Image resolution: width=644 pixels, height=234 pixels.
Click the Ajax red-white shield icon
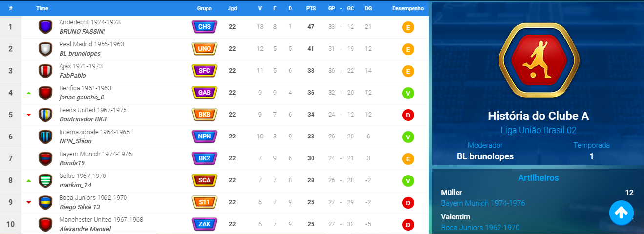pos(45,71)
